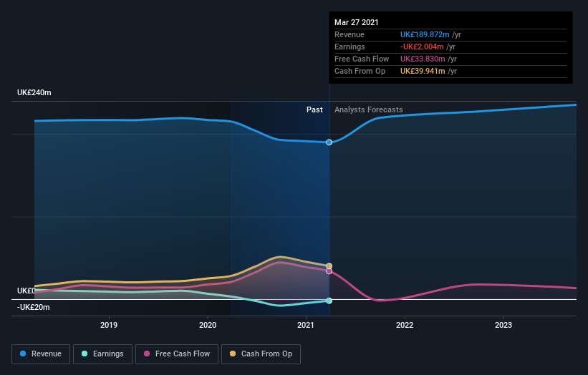Click the 2021 x-axis label

click(x=306, y=325)
